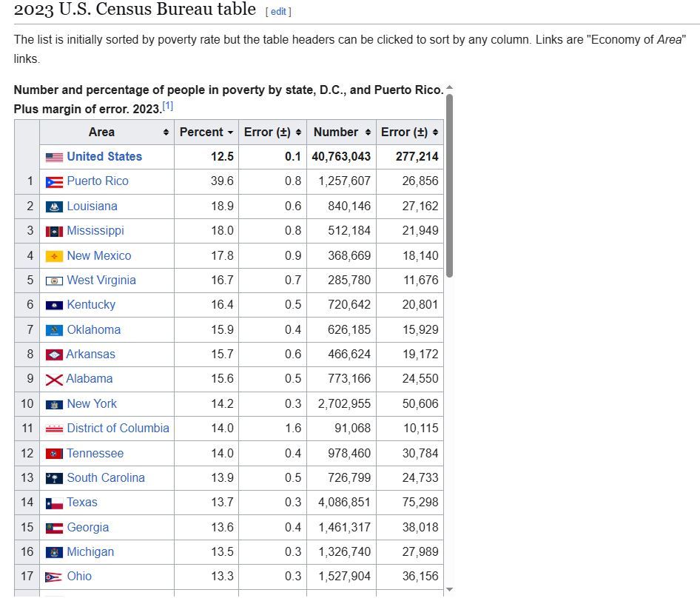Select the 39.6 percent cell for Puerto Rico

click(x=206, y=181)
